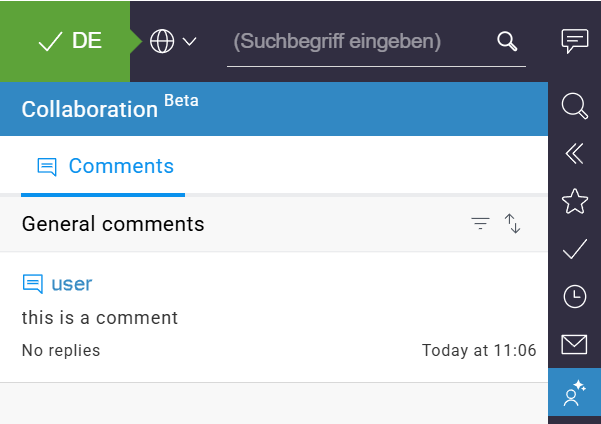The width and height of the screenshot is (601, 424).
Task: Filter the General comments list
Action: point(480,224)
